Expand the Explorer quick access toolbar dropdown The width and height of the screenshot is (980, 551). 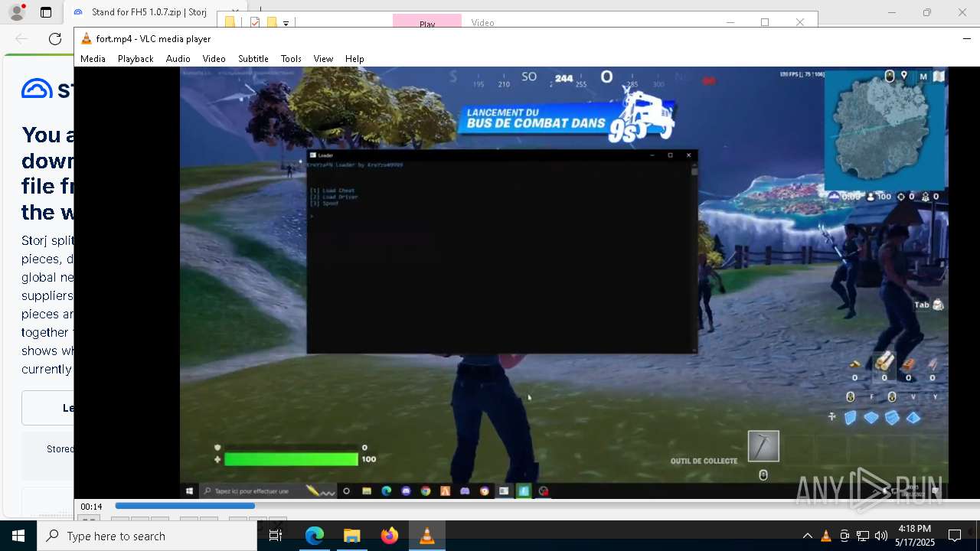(286, 23)
